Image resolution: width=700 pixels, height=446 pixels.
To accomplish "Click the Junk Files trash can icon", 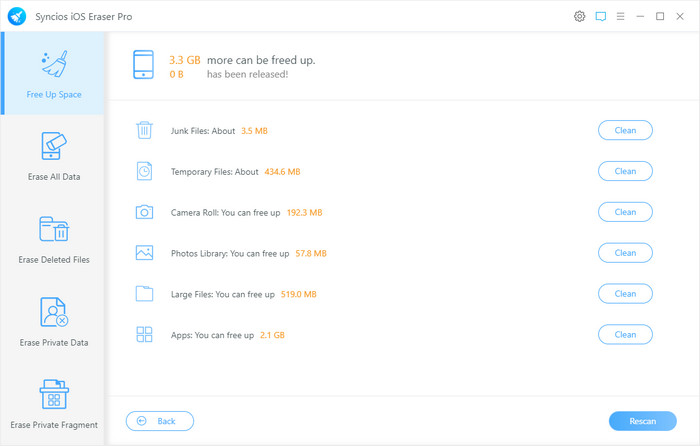I will pos(144,130).
